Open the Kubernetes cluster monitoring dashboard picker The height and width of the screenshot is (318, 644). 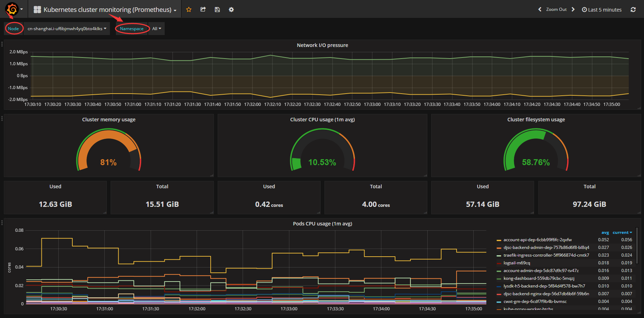point(105,9)
